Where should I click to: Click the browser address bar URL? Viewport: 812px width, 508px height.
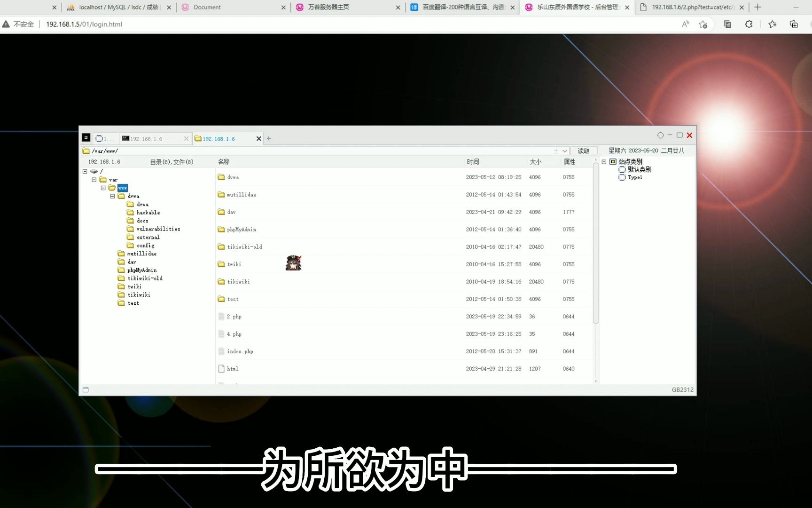point(84,24)
